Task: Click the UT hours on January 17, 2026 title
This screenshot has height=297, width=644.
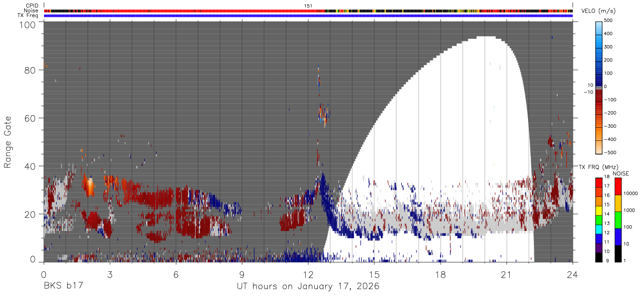Action: click(308, 287)
